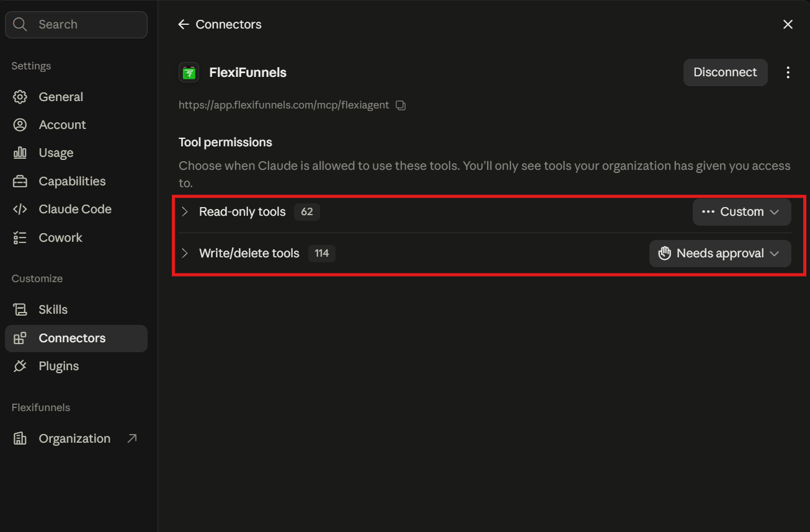
Task: Click the Usage bar chart icon
Action: [x=20, y=153]
